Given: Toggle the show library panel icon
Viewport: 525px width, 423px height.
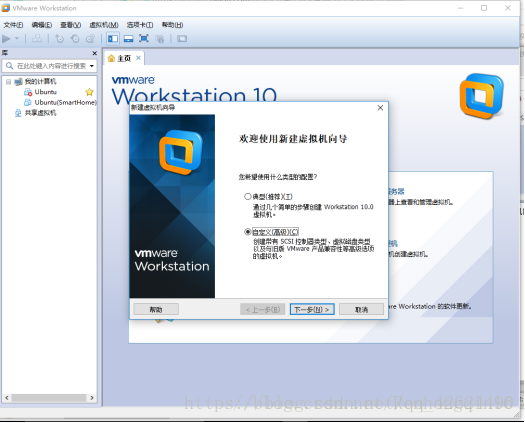Looking at the screenshot, I should (113, 39).
